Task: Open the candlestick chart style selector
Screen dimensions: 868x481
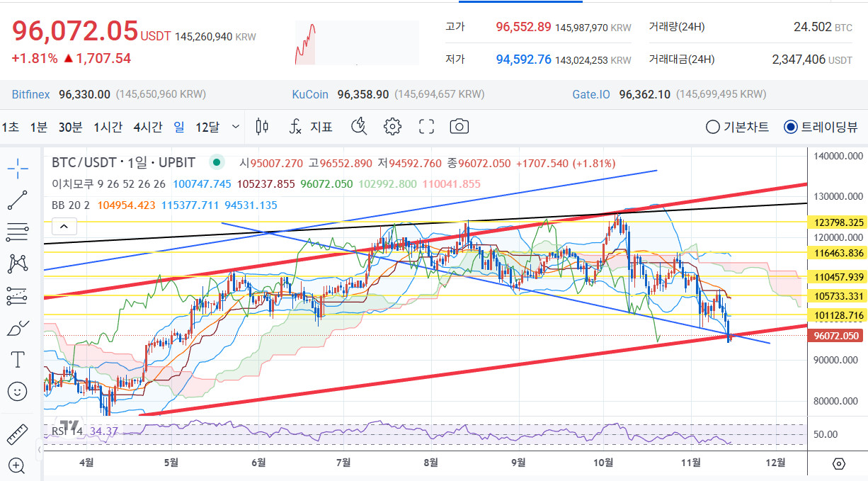Action: (262, 127)
